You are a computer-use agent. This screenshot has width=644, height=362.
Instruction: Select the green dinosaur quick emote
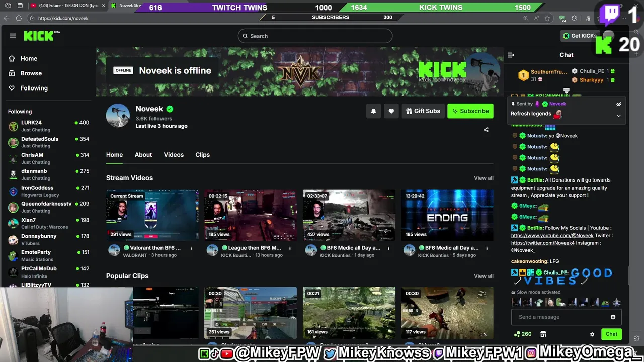click(x=539, y=303)
